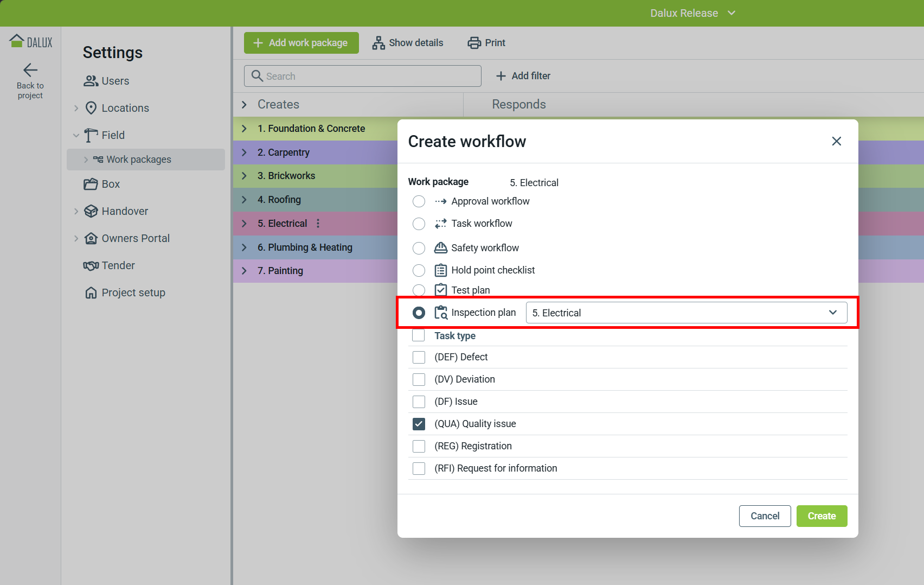Click the green Create button

pos(821,516)
